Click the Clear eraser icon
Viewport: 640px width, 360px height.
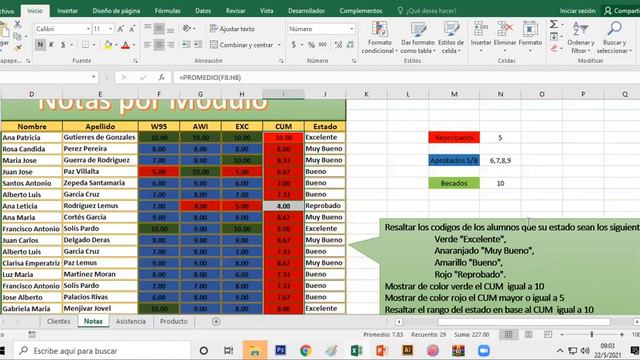click(554, 49)
